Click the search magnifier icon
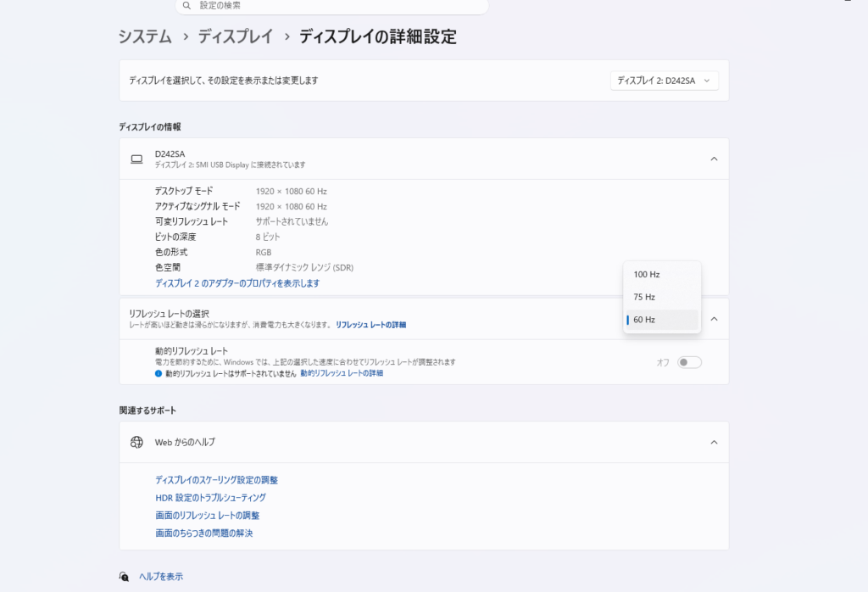Screen dimensions: 868x592 [186, 6]
